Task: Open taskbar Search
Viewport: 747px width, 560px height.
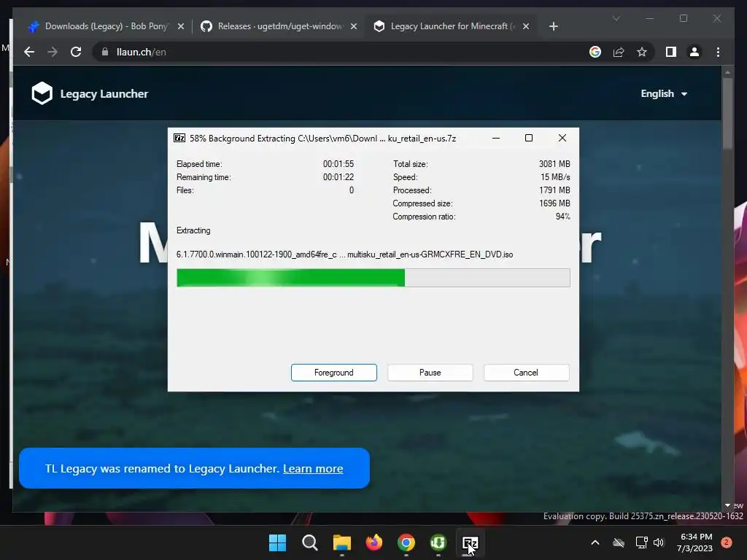Action: (x=309, y=542)
